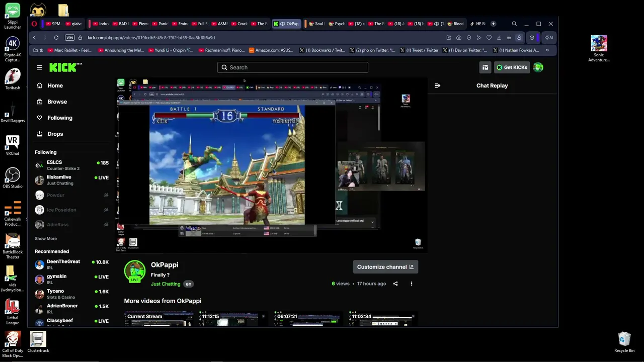Select the offline Powdur channel
Viewport: 644px width, 362px height.
coord(71,195)
